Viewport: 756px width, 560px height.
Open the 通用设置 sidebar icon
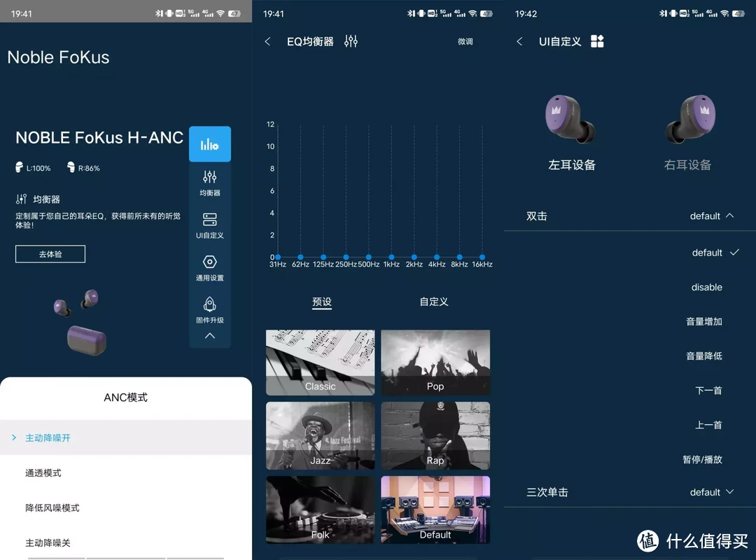pyautogui.click(x=210, y=268)
